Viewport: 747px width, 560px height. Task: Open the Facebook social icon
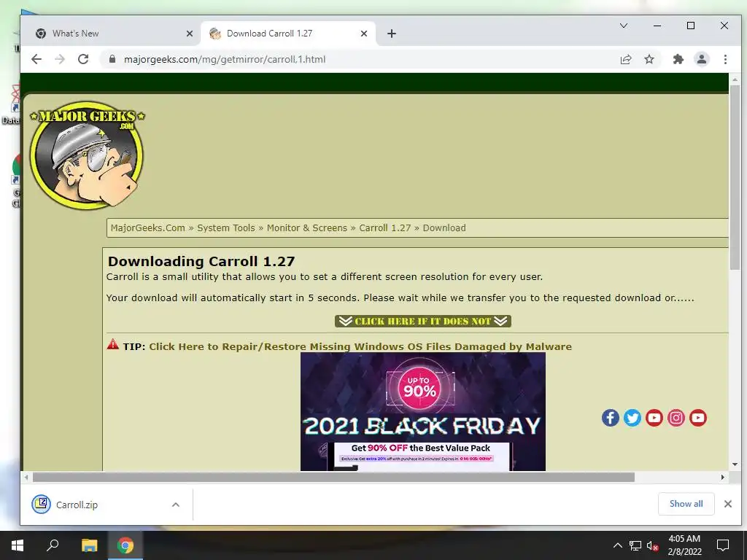pos(611,418)
